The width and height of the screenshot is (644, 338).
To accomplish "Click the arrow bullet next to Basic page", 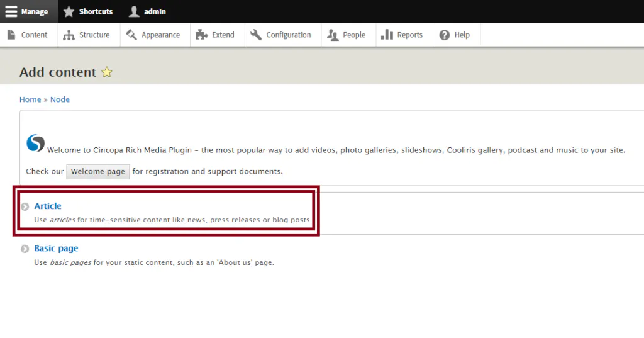I will (x=25, y=249).
